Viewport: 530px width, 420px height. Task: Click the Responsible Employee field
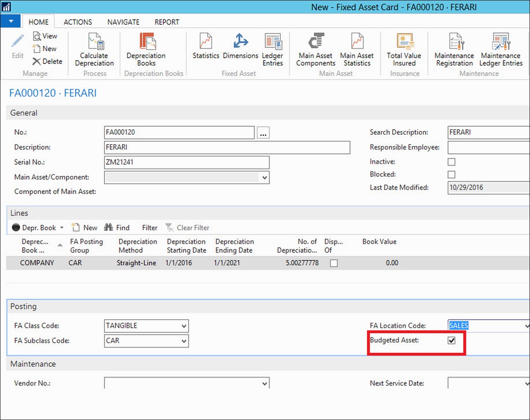pos(489,147)
